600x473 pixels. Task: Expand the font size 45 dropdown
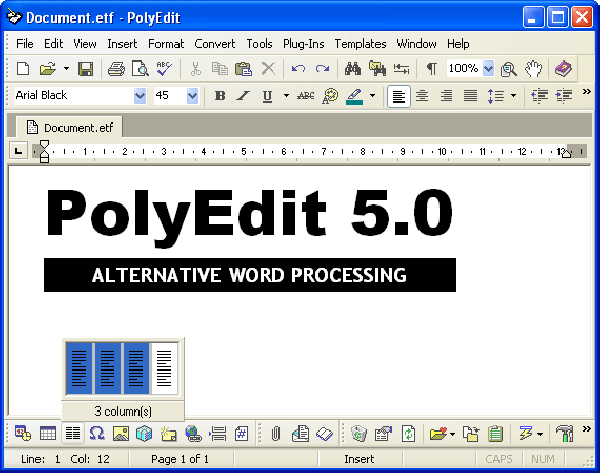192,96
